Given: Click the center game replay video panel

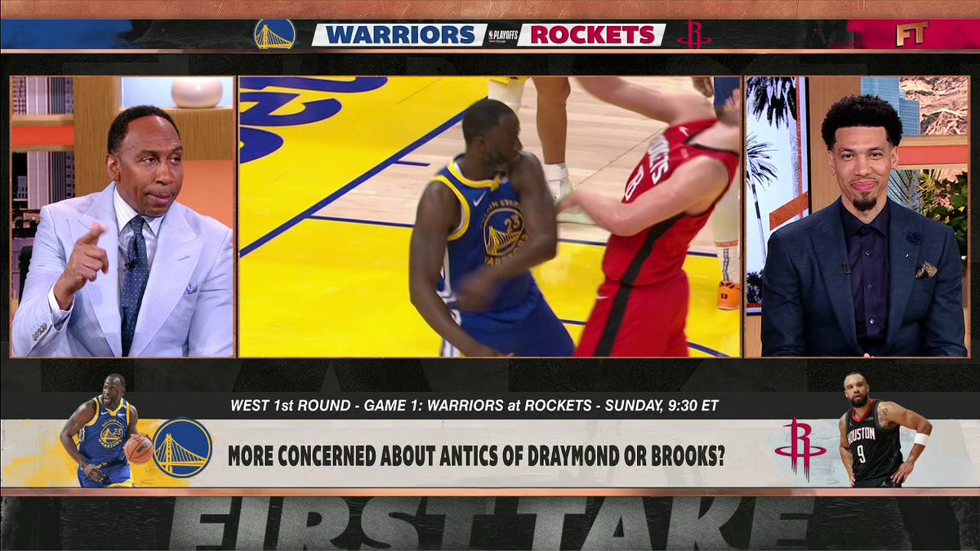Looking at the screenshot, I should pyautogui.click(x=490, y=216).
